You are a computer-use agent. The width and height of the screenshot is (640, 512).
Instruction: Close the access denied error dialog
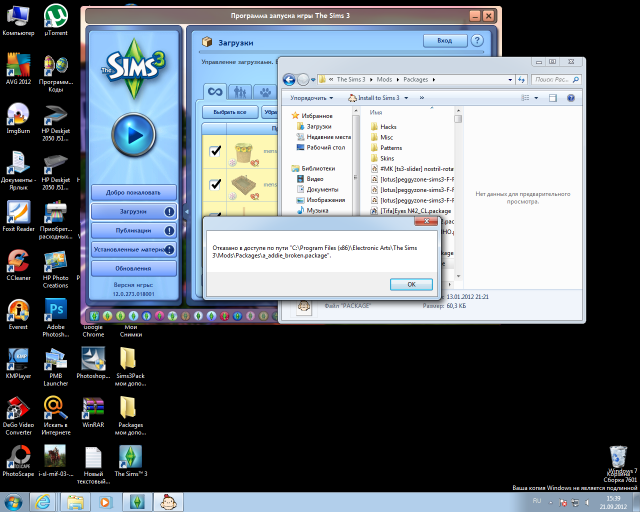(426, 221)
